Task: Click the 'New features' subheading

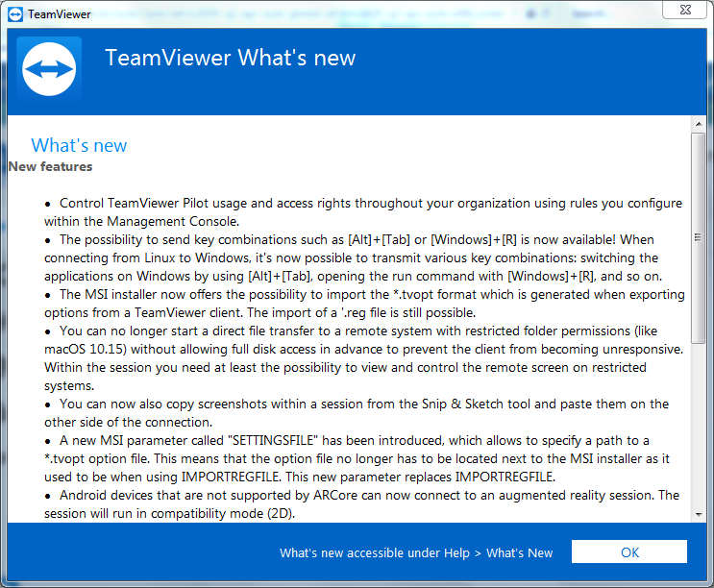Action: point(51,166)
